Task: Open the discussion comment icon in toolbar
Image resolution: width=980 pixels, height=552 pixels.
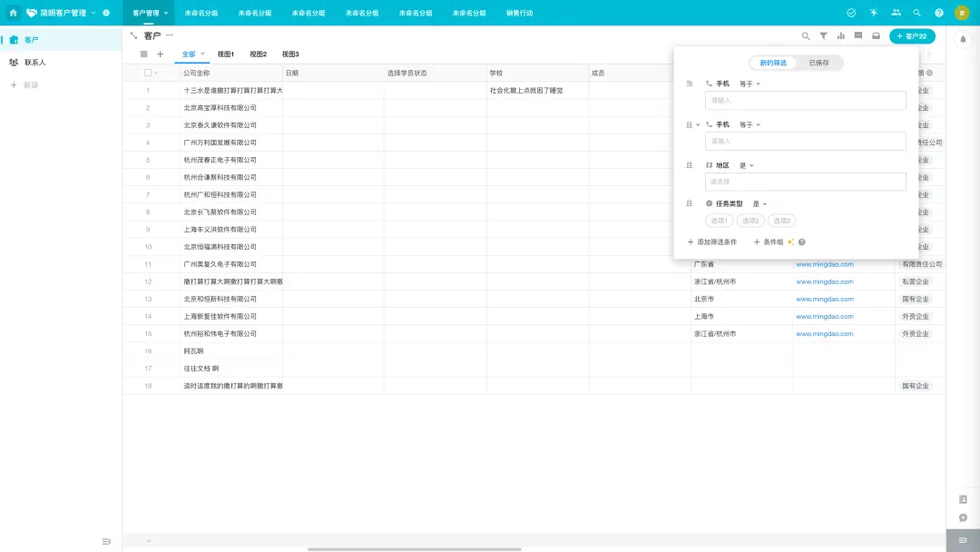Action: 857,36
